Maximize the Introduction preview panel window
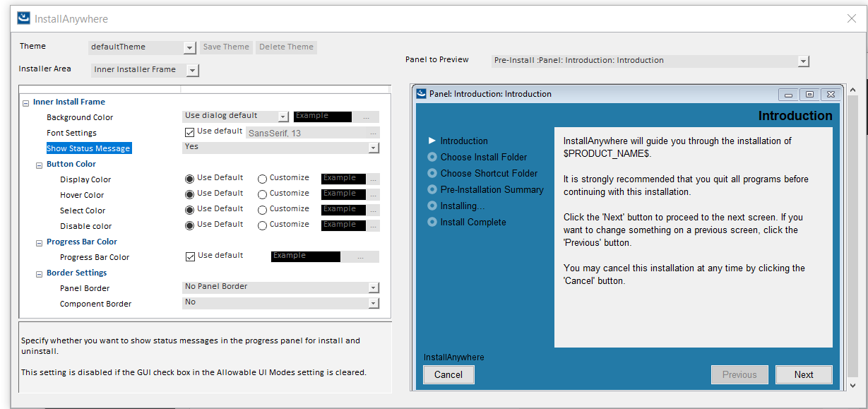Screen dimensions: 868x409 click(809, 94)
